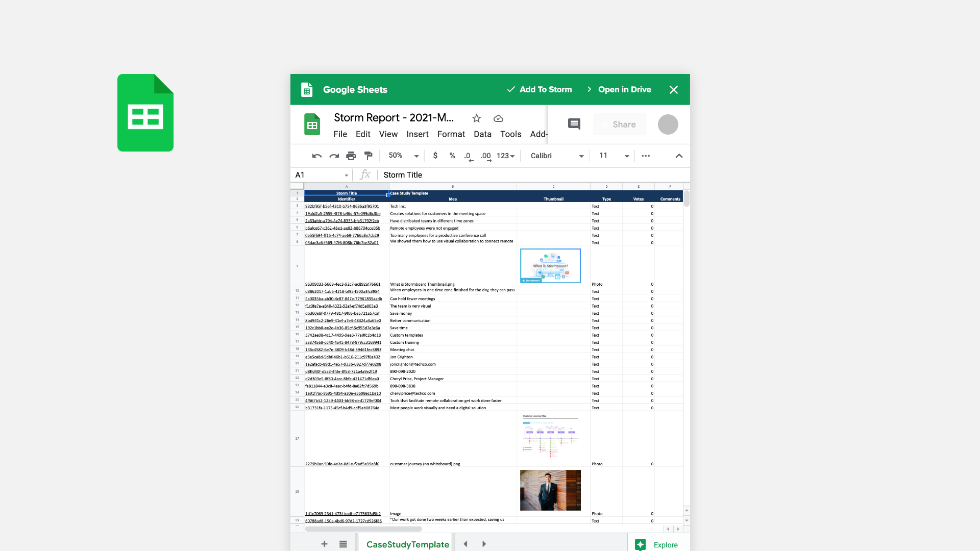Click the Redo arrow in the toolbar
Viewport: 980px width, 551px height.
click(x=334, y=156)
